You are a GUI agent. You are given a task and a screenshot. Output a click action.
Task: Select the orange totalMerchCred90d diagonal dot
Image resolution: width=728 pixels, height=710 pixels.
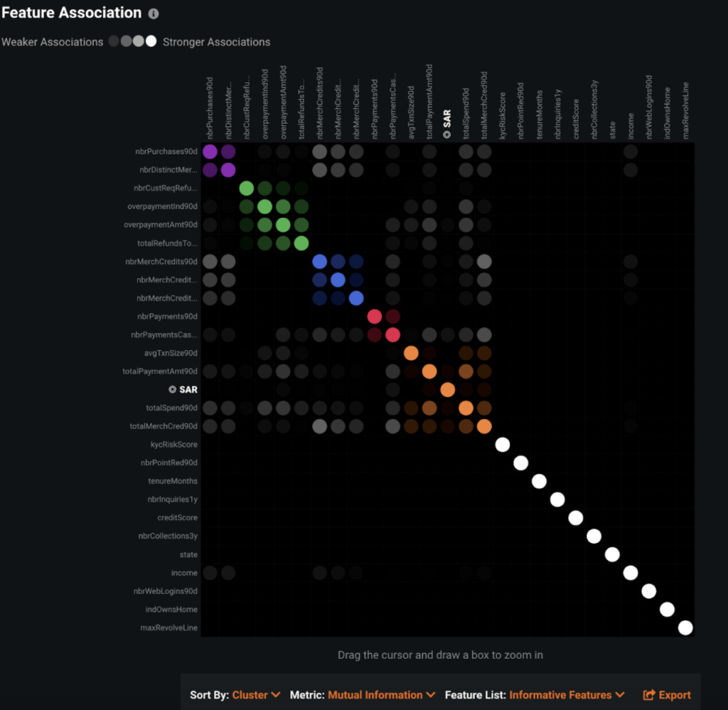484,426
